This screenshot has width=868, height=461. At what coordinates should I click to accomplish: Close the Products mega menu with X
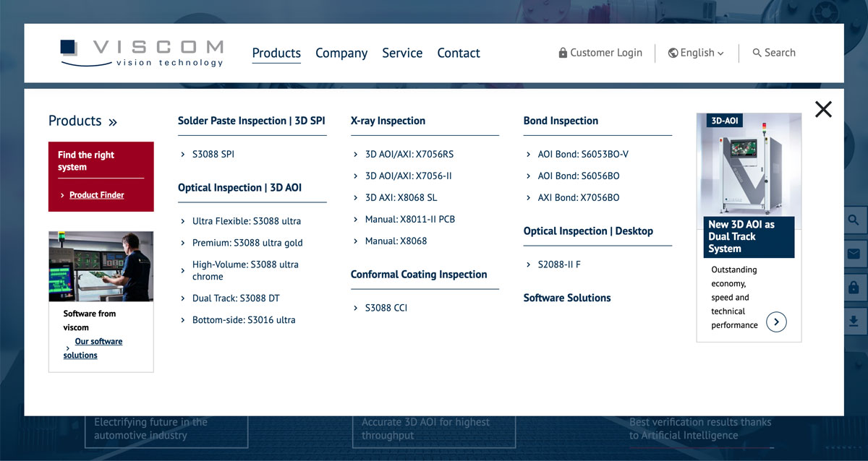(x=823, y=109)
